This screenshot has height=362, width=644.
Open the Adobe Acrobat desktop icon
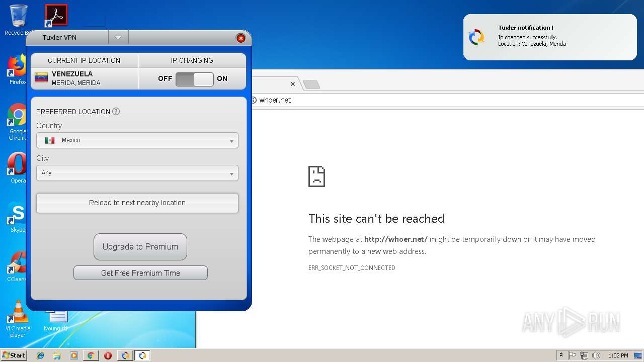[56, 16]
